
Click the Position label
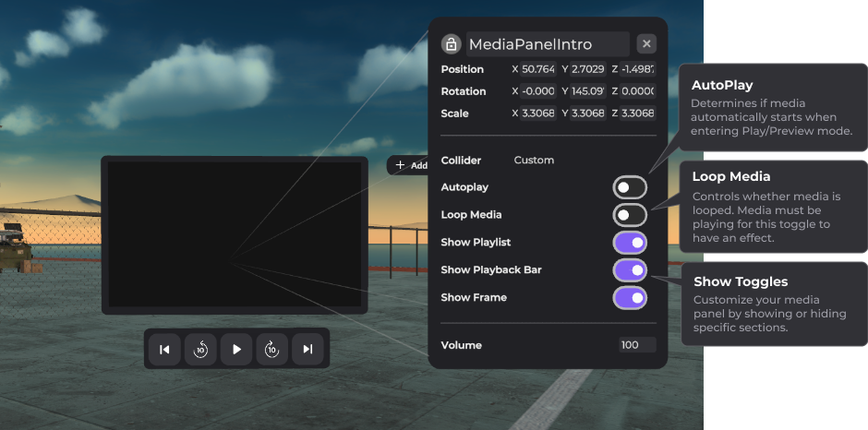tap(463, 69)
